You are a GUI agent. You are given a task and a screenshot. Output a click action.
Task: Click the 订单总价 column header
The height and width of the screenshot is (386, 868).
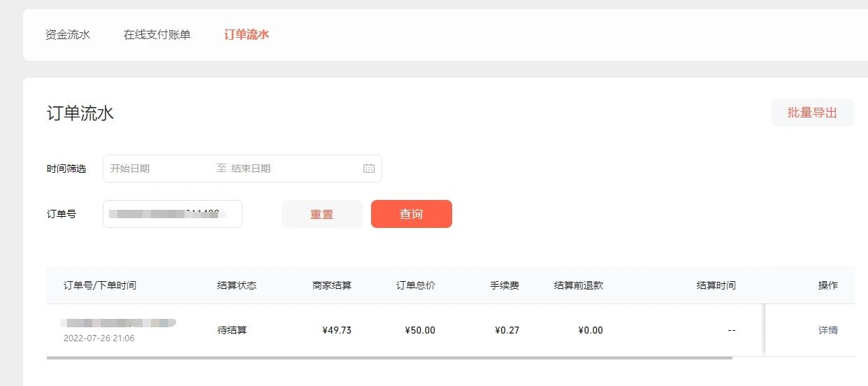(x=416, y=285)
